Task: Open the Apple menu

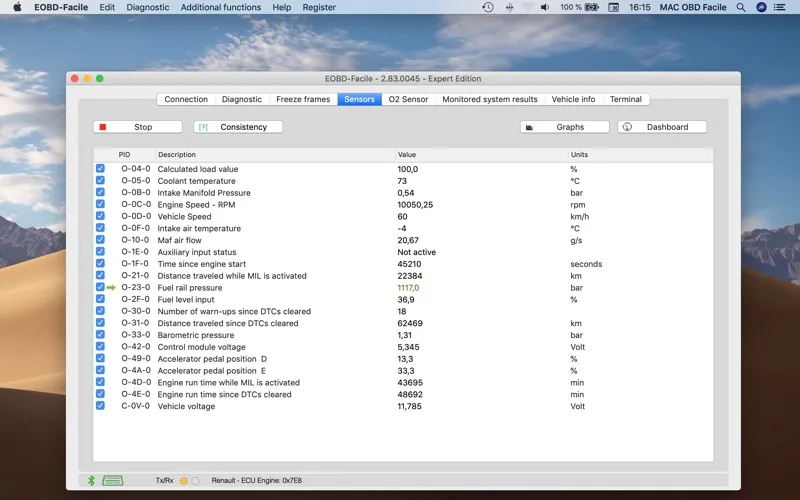Action: pos(17,7)
